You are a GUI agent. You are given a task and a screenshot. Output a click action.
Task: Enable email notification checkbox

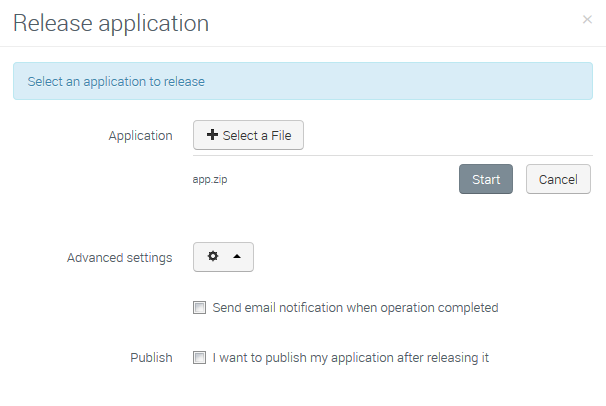coord(200,308)
